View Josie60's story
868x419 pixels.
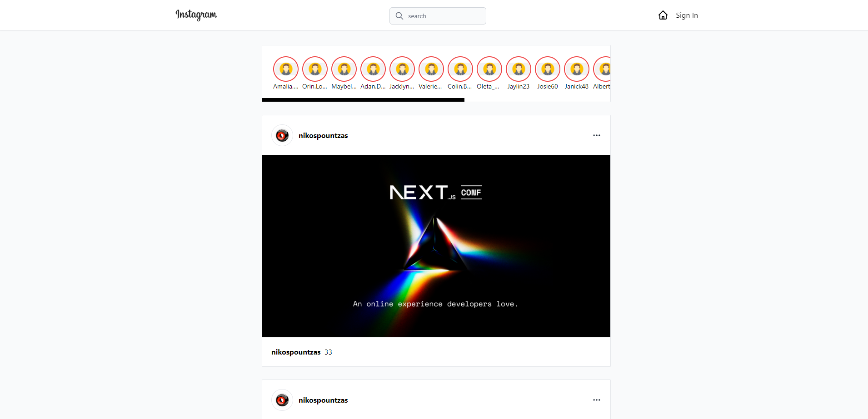pos(547,69)
